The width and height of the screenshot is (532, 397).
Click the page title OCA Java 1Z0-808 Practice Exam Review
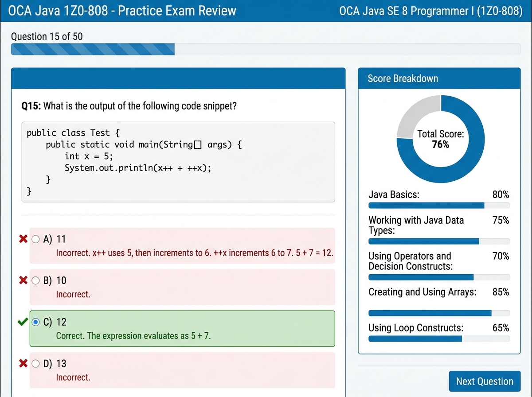122,11
